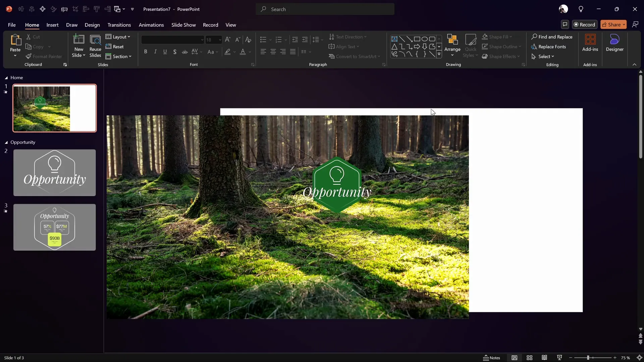The height and width of the screenshot is (362, 644).
Task: Open Reading View from status bar
Action: [x=544, y=358]
